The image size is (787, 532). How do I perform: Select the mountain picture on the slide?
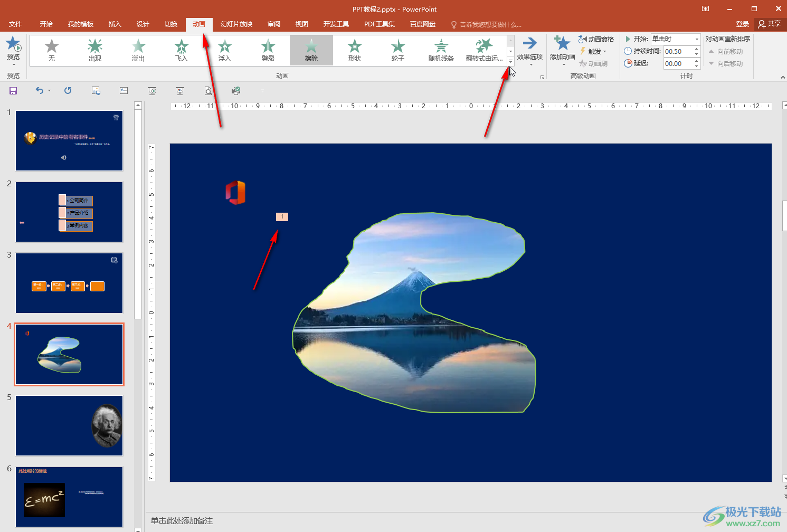pos(414,312)
